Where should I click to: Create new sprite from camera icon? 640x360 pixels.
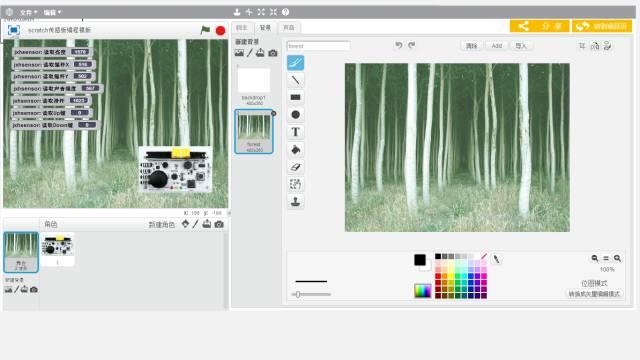click(x=219, y=224)
